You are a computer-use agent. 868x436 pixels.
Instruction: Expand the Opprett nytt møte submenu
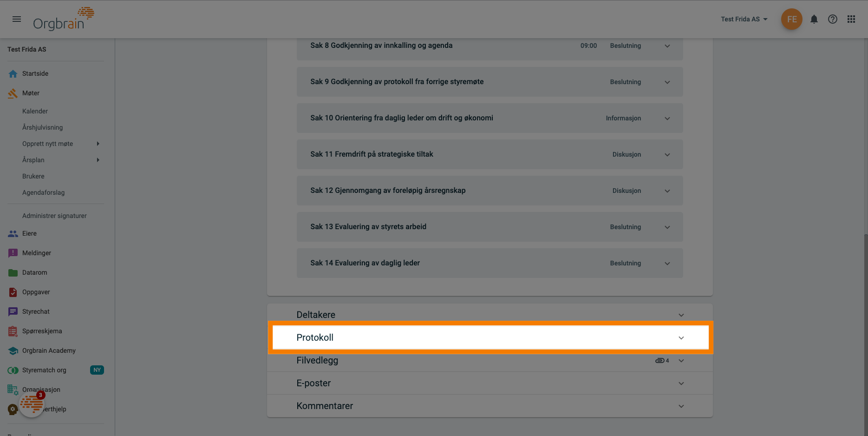coord(98,144)
